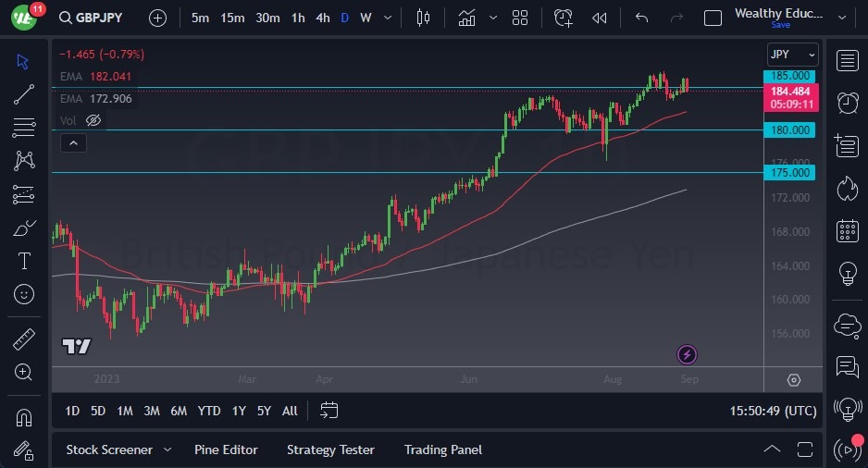Open the alerts clock icon
Screen dimensions: 868x468
847,102
